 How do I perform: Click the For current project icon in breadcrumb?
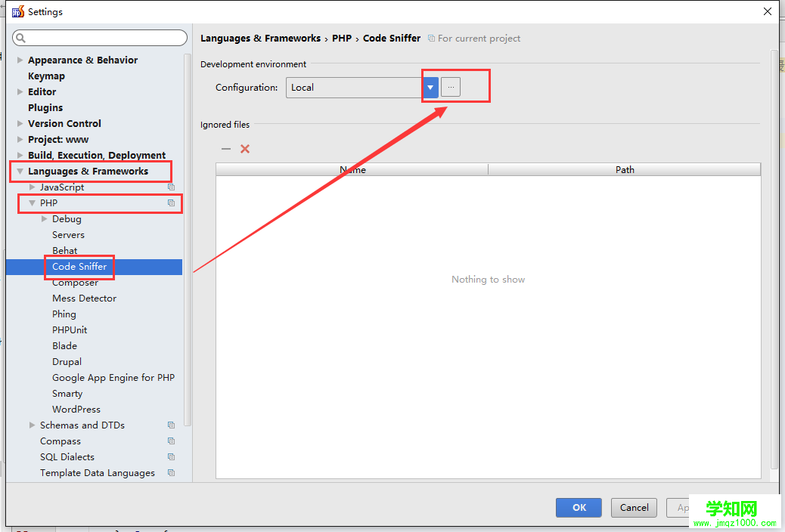click(x=431, y=39)
